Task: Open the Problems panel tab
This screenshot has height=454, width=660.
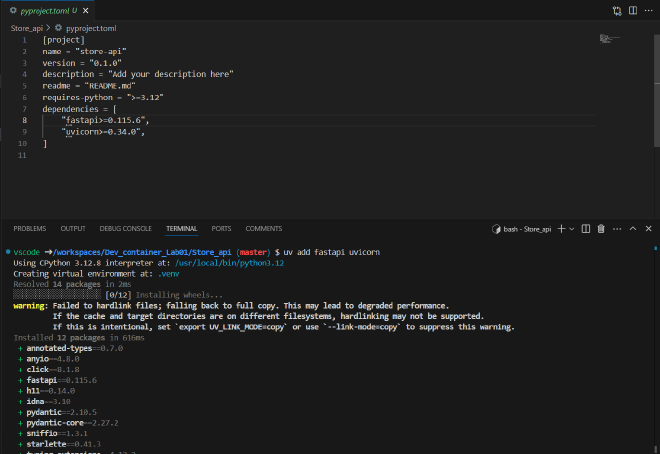Action: [30, 228]
